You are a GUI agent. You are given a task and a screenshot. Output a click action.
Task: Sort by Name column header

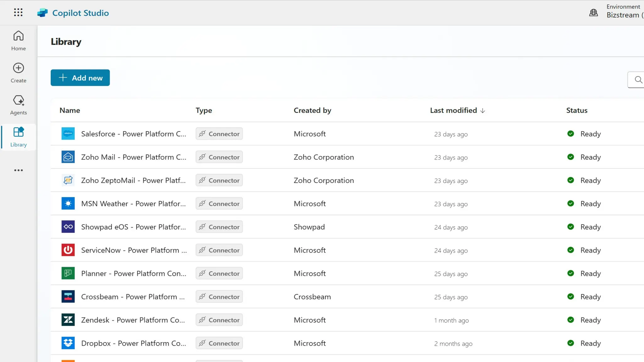click(70, 110)
